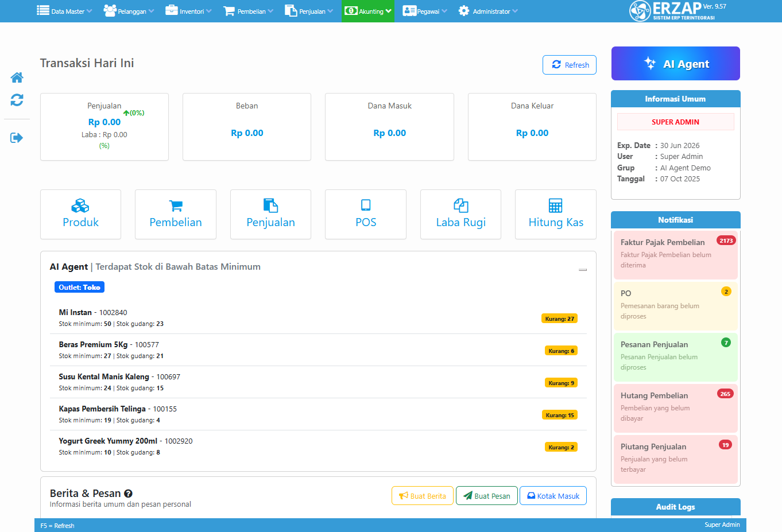The width and height of the screenshot is (782, 532).
Task: Expand the Inventori dropdown menu
Action: 189,11
